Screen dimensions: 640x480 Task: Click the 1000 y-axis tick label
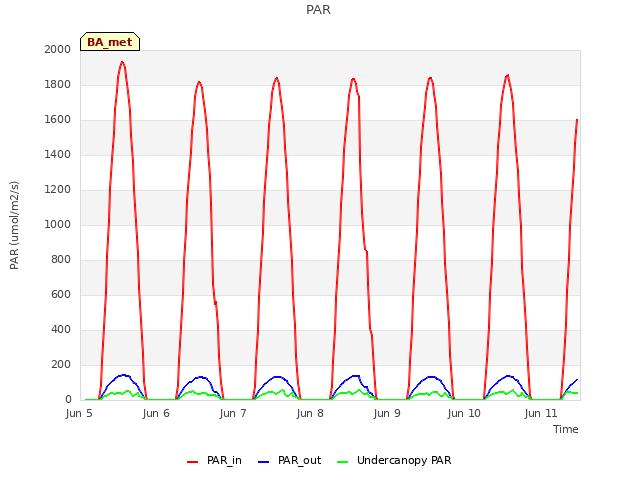pos(58,224)
